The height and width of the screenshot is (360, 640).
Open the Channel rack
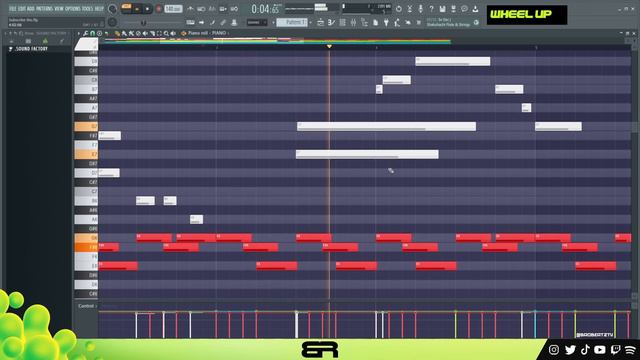(342, 23)
